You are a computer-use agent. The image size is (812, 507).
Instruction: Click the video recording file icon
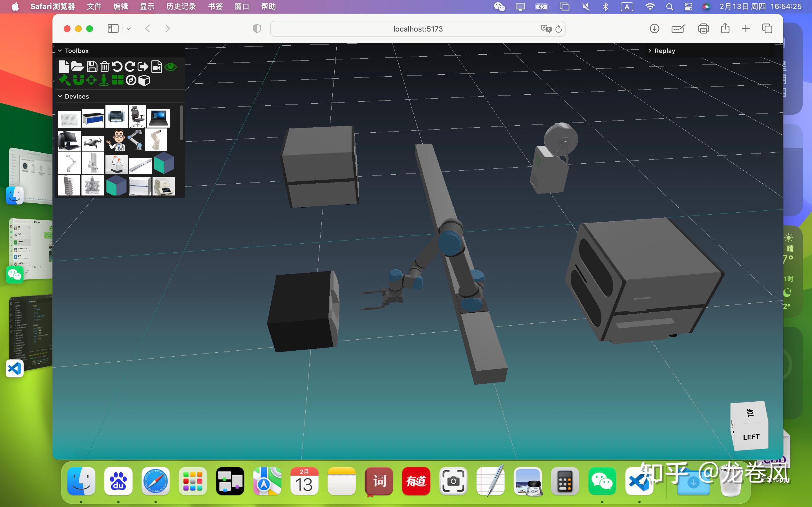pyautogui.click(x=157, y=67)
